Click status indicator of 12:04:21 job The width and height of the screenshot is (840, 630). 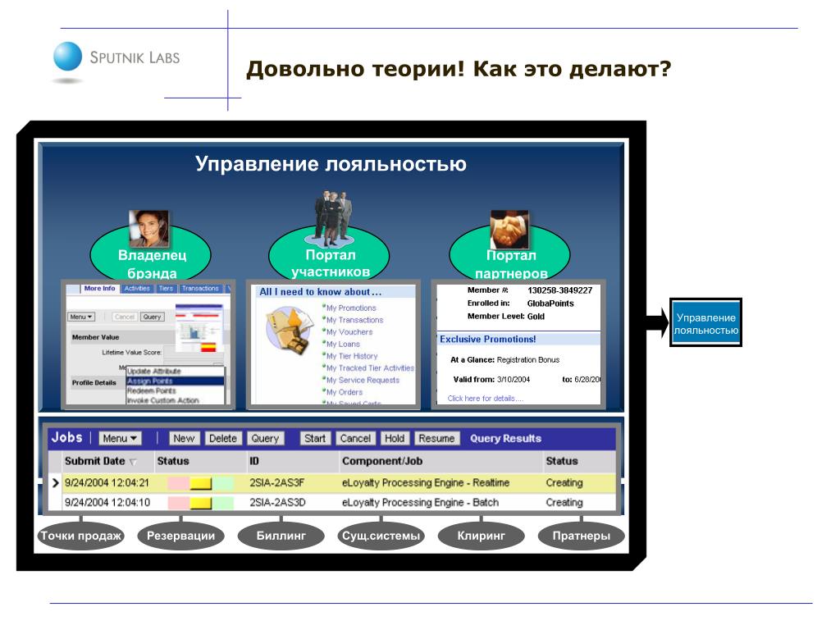(200, 483)
